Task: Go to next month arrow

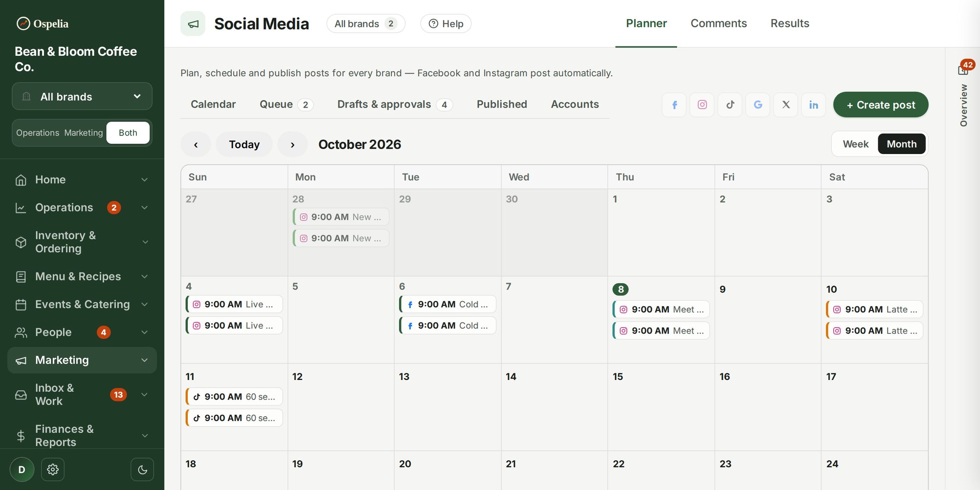Action: click(292, 144)
